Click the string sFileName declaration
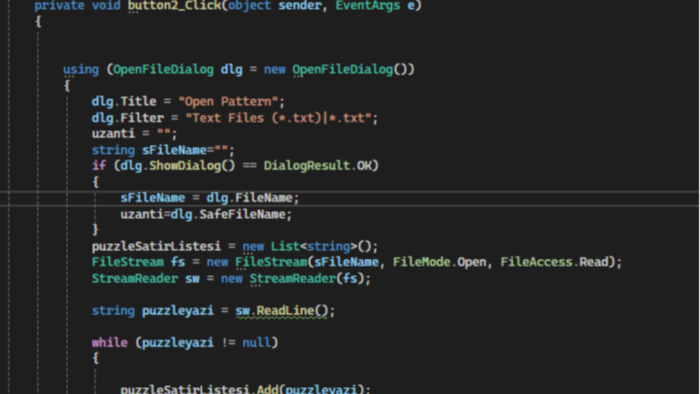 click(163, 150)
